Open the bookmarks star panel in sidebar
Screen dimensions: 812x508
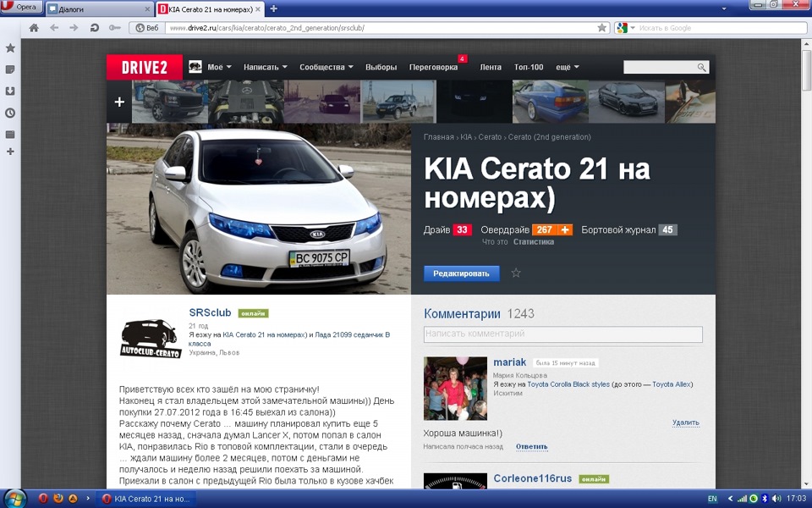coord(10,48)
